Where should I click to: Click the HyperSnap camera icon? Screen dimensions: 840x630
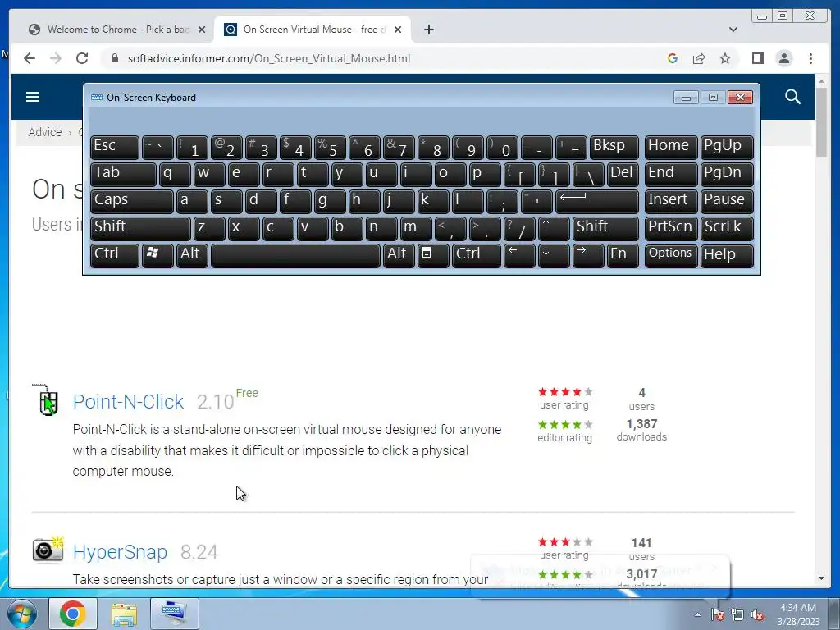point(48,550)
